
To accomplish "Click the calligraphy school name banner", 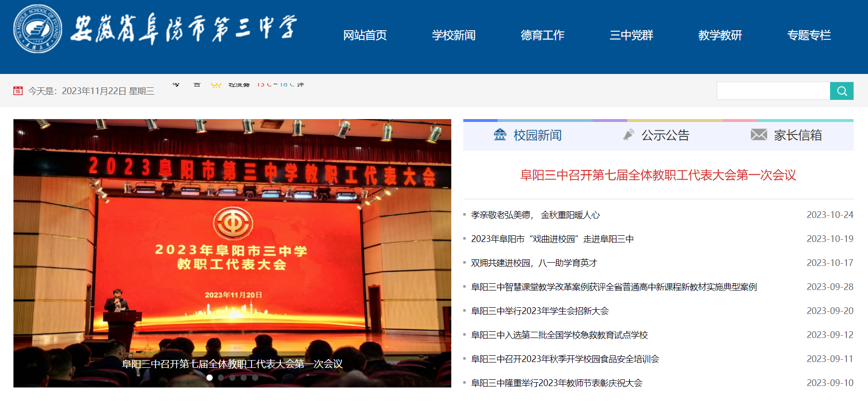I will tap(184, 28).
